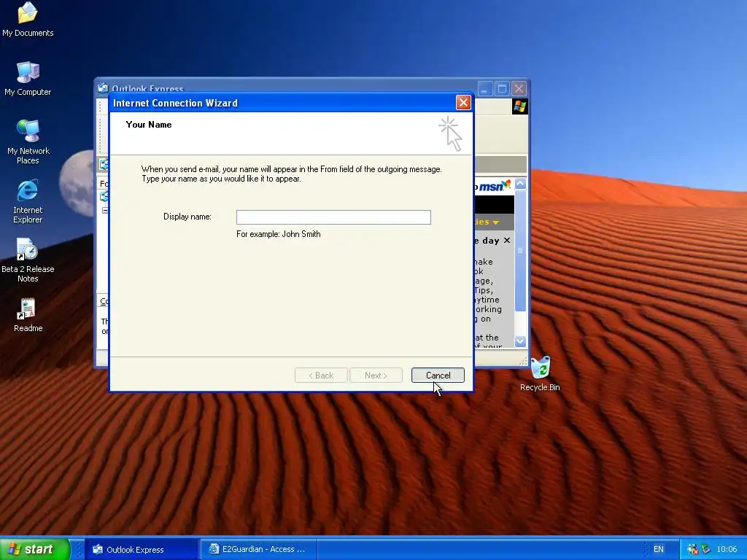Open My Documents desktop icon
747x560 pixels.
point(28,19)
